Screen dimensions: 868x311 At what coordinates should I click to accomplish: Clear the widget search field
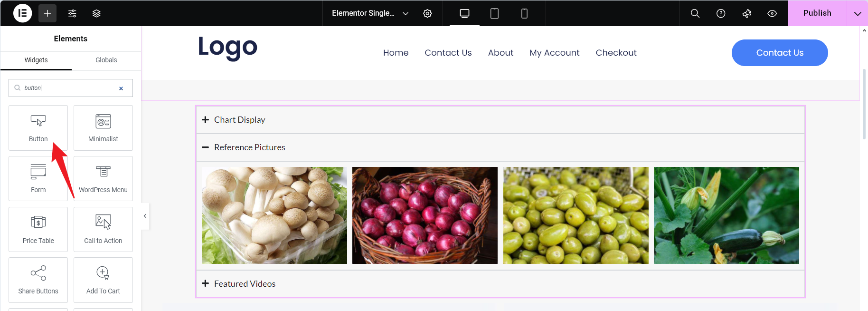121,88
